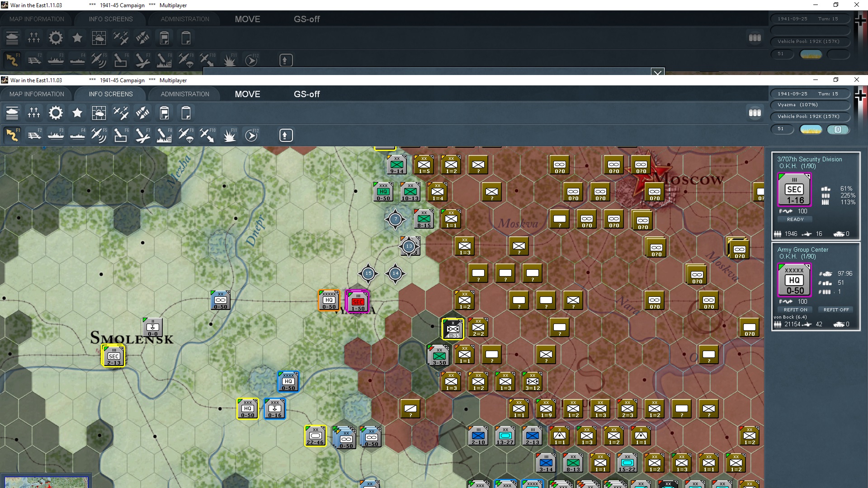Select strategic bombing mode (F8)
Viewport: 868px width, 488px height.
(x=164, y=135)
